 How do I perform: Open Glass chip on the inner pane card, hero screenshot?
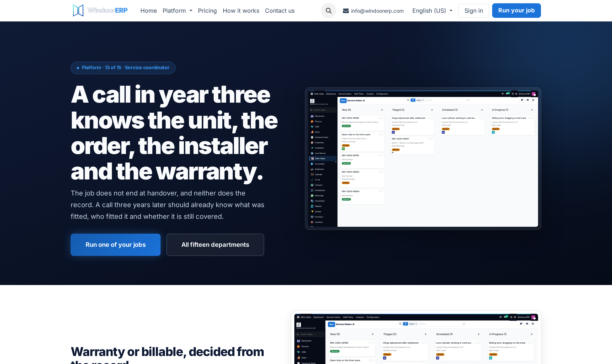[x=362, y=142]
